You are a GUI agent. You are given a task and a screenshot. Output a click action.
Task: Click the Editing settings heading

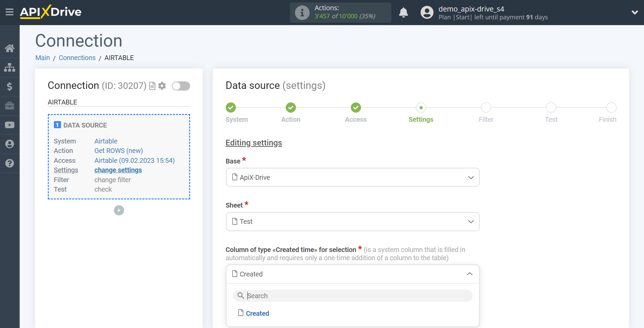click(x=254, y=143)
